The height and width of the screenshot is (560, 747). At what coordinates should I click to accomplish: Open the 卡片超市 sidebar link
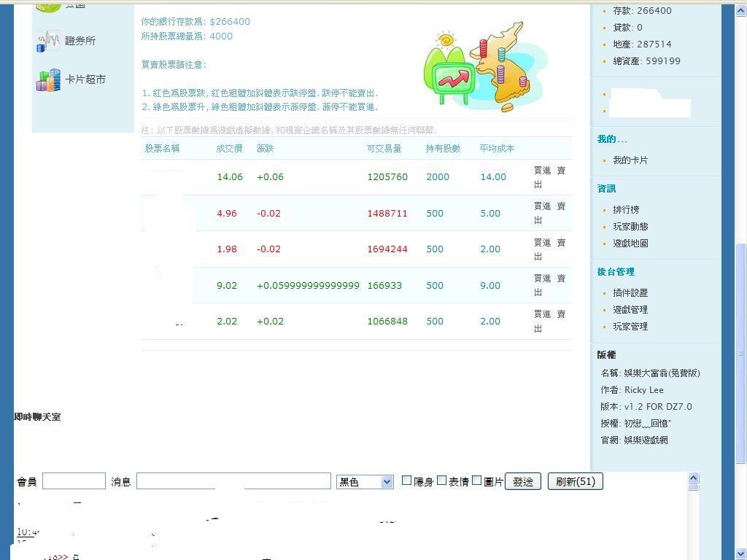pyautogui.click(x=85, y=79)
